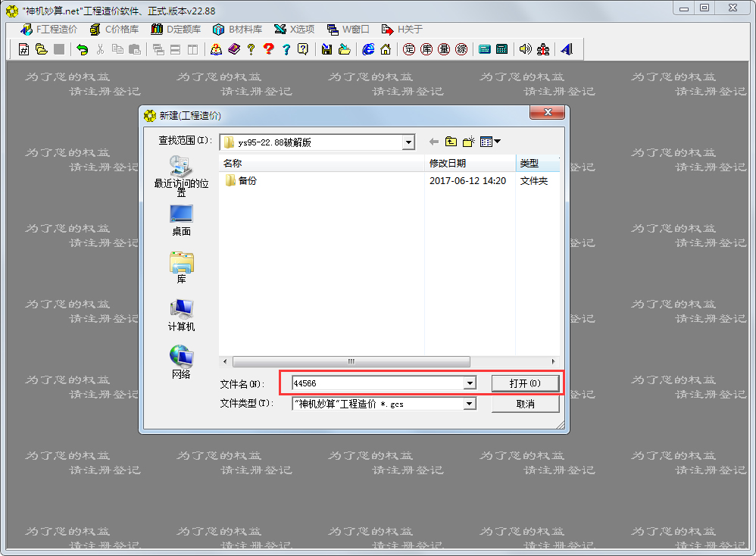
Task: Open the F工程造价 menu
Action: coord(48,30)
